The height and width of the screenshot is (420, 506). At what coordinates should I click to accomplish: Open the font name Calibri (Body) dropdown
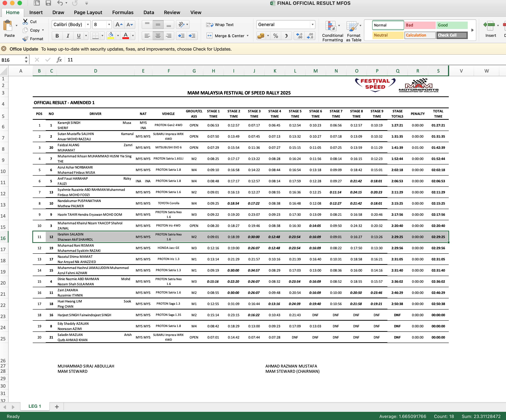pyautogui.click(x=88, y=24)
